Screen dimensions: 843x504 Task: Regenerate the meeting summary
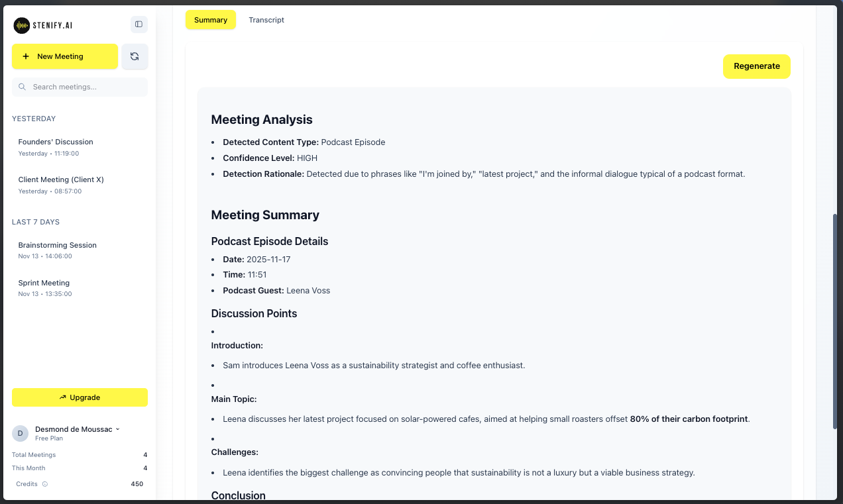[756, 66]
